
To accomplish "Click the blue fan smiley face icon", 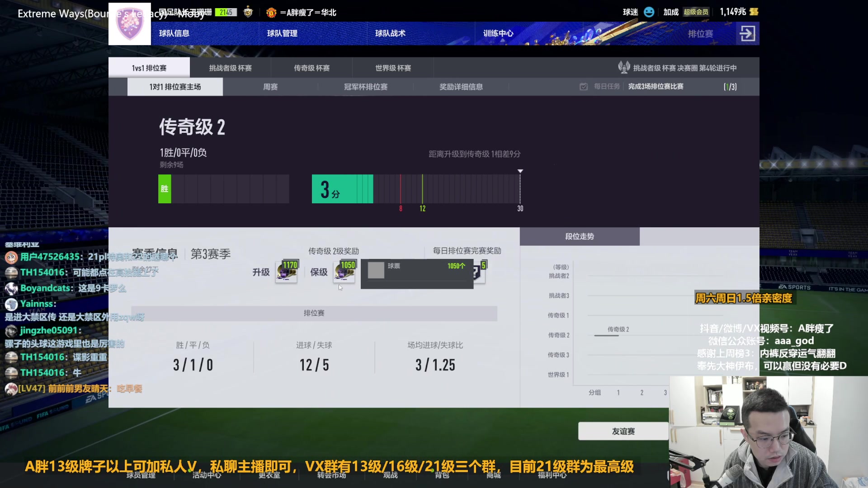I will click(649, 12).
